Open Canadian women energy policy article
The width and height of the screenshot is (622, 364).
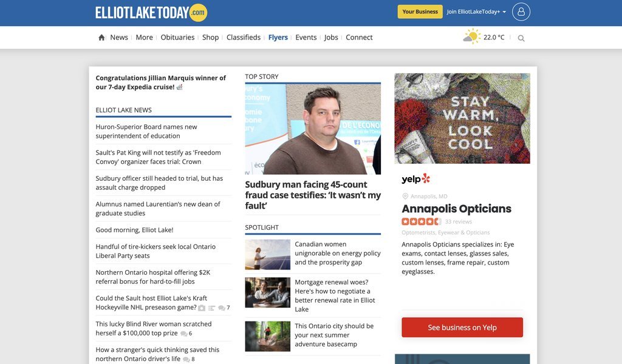[x=338, y=254]
